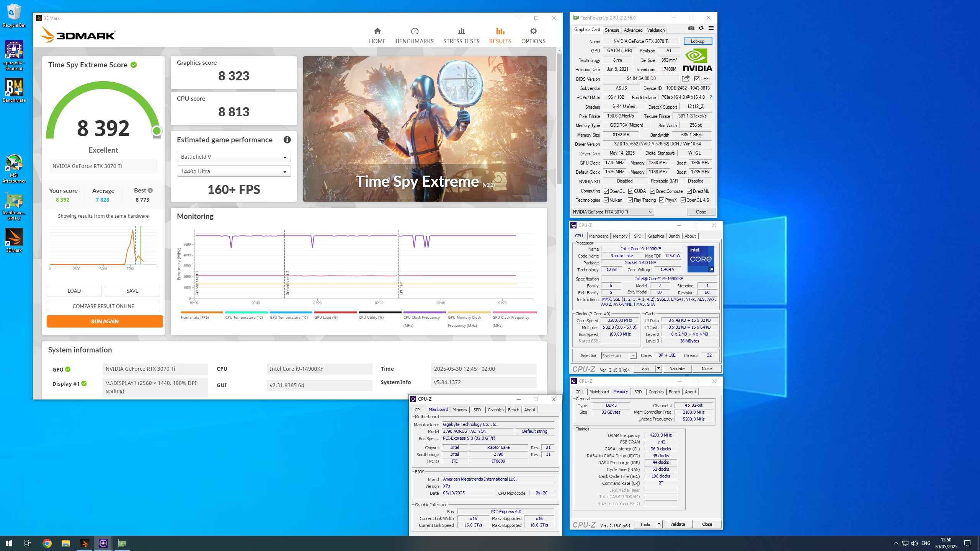
Task: Open BENCHMARKS gauge icon in 3DMark
Action: point(415,31)
